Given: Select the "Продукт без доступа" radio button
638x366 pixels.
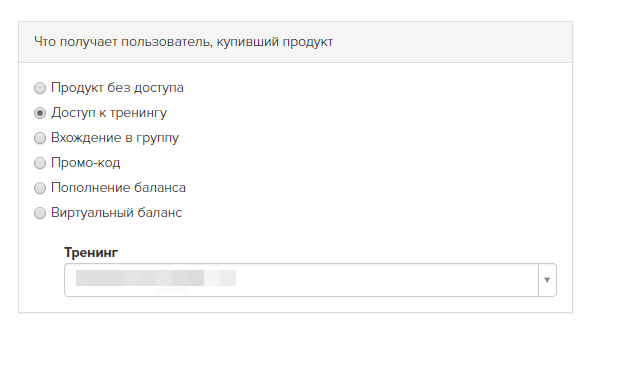Looking at the screenshot, I should [x=40, y=88].
